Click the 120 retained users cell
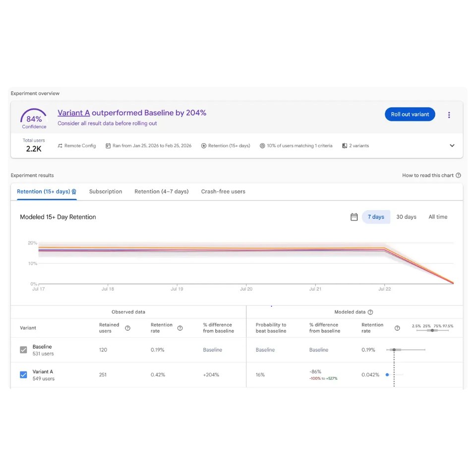Viewport: 476px width, 476px height. pos(103,350)
